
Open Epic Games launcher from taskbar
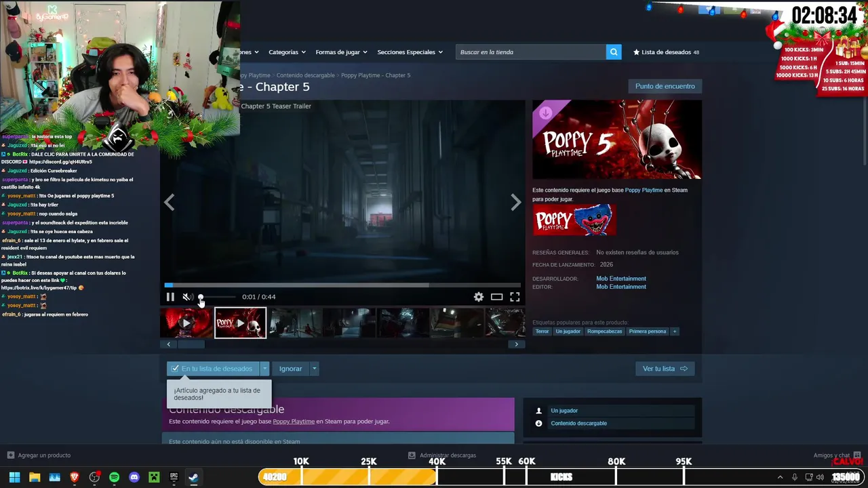(x=174, y=477)
